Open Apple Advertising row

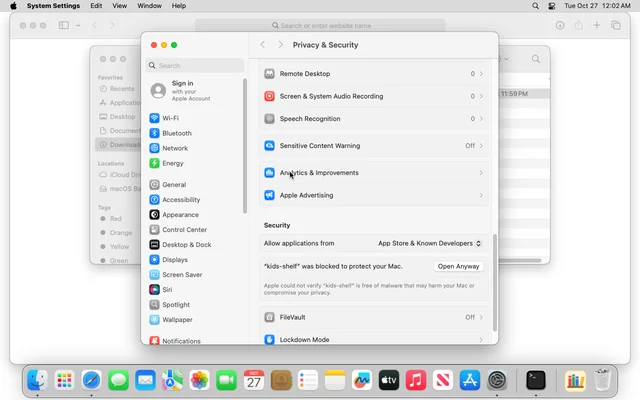tap(374, 195)
